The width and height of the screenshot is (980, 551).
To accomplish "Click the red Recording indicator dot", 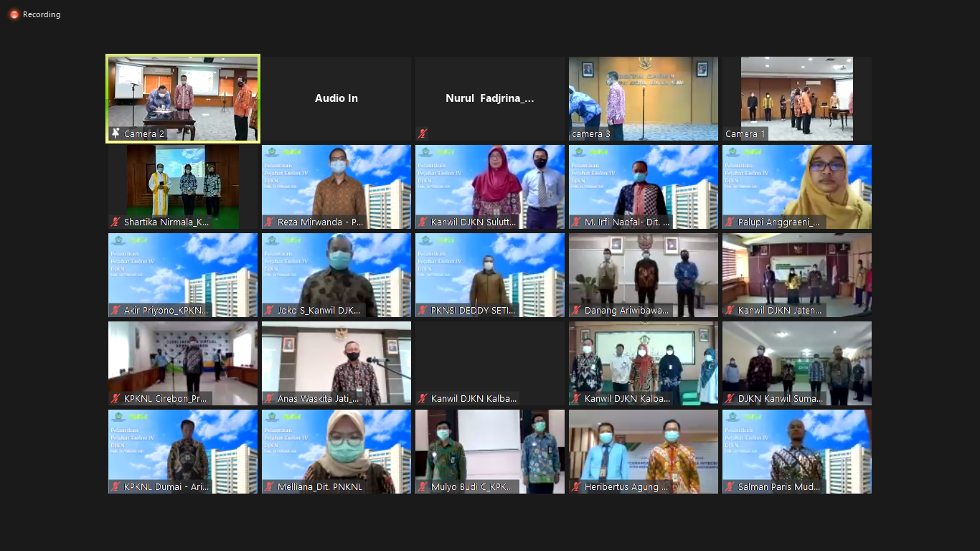I will coord(14,14).
